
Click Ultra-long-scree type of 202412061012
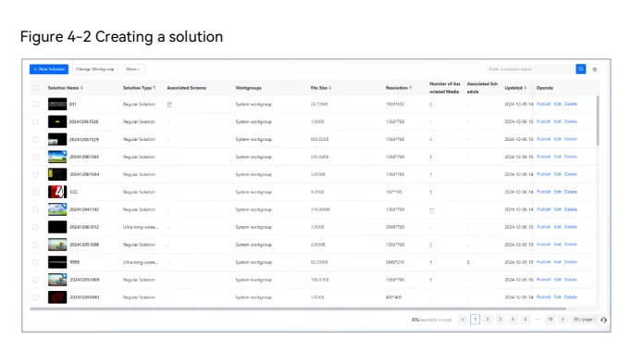click(140, 227)
